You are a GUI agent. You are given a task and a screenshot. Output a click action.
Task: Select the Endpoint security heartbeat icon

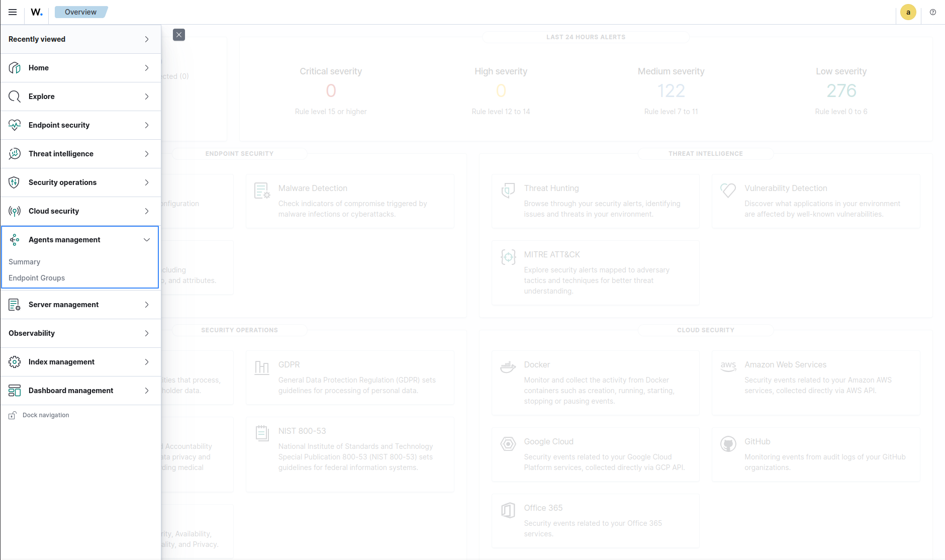(15, 125)
